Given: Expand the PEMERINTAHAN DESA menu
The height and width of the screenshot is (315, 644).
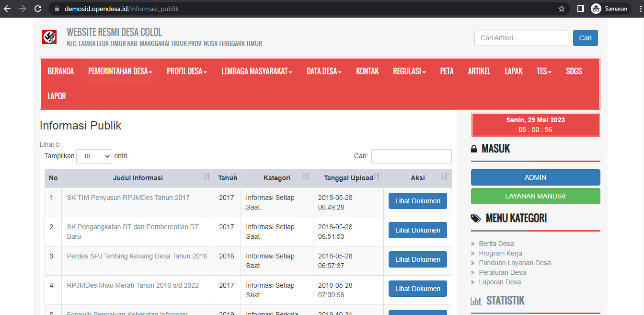Looking at the screenshot, I should (120, 71).
